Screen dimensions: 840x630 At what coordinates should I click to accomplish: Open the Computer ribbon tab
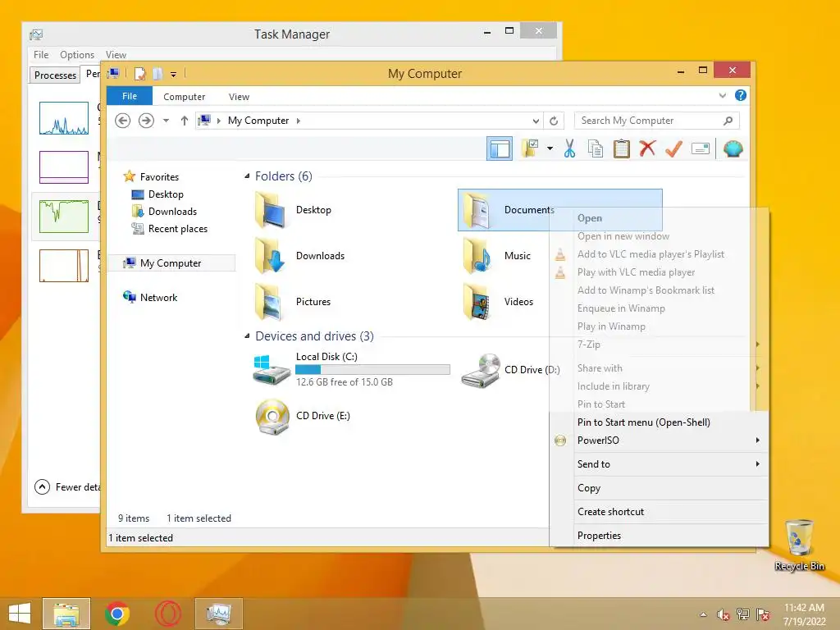185,97
